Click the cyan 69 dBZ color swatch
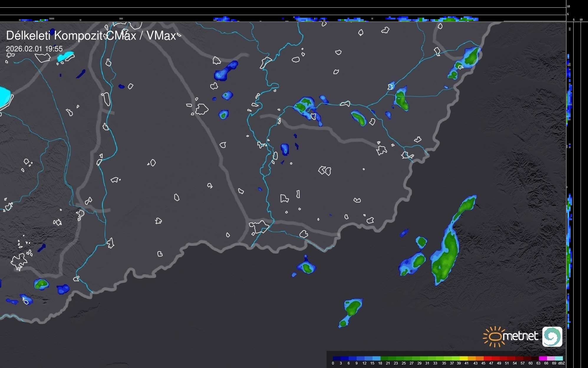 559,358
